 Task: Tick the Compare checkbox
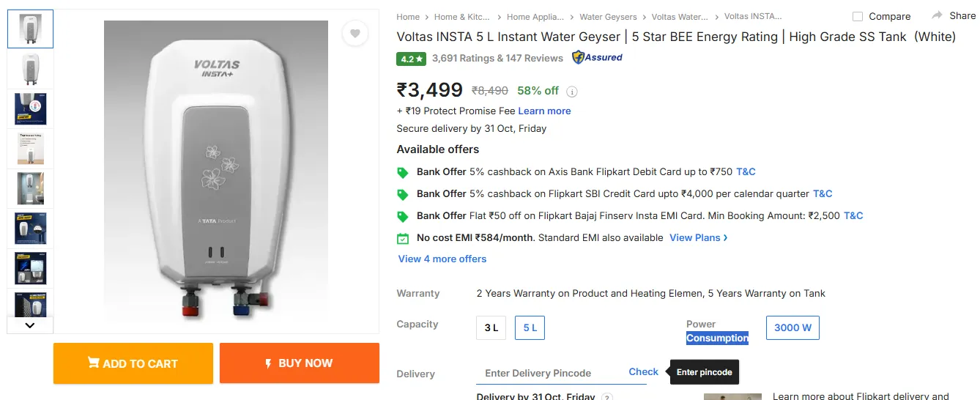[858, 16]
